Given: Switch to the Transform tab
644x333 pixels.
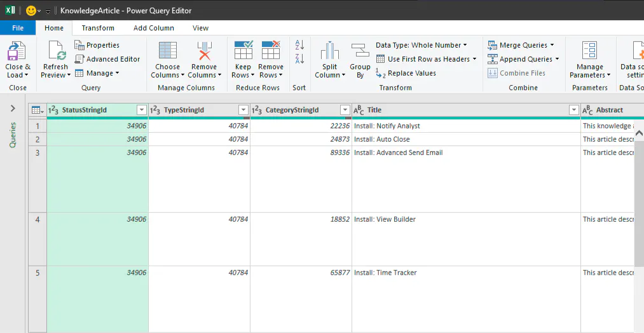Looking at the screenshot, I should tap(98, 28).
